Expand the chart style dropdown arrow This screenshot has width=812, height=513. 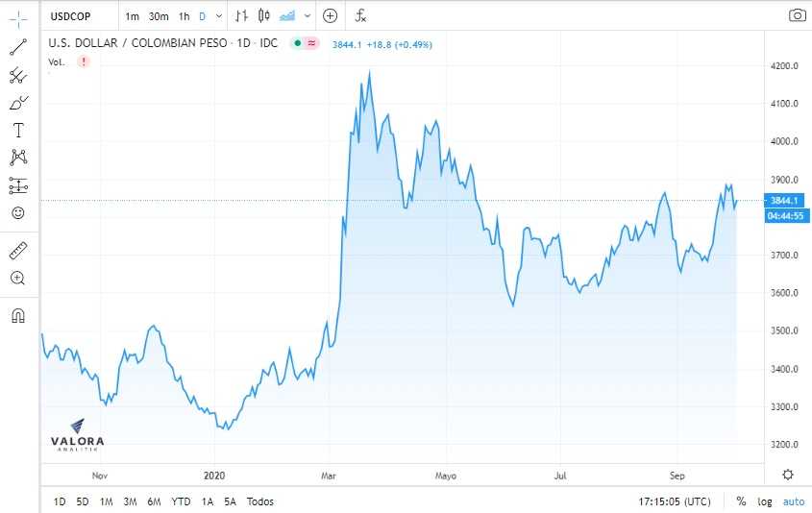[x=308, y=16]
